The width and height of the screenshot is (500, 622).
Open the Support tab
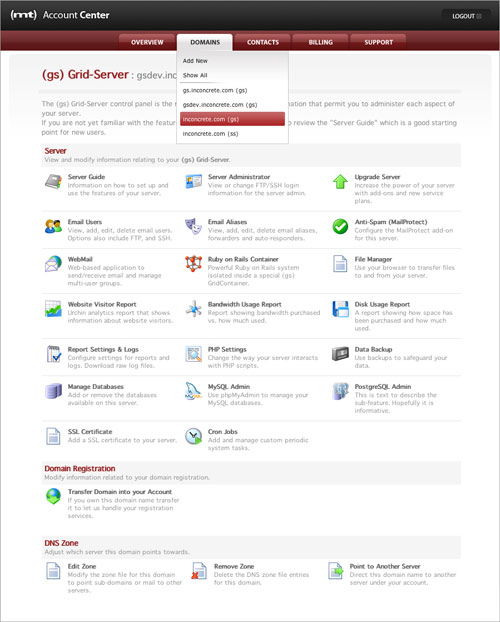379,42
